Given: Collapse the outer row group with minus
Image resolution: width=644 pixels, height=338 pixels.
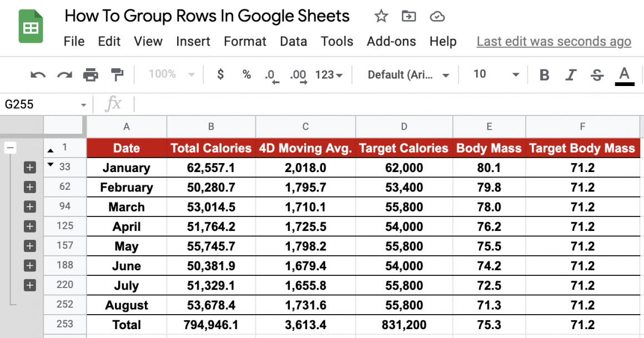Looking at the screenshot, I should (x=11, y=148).
